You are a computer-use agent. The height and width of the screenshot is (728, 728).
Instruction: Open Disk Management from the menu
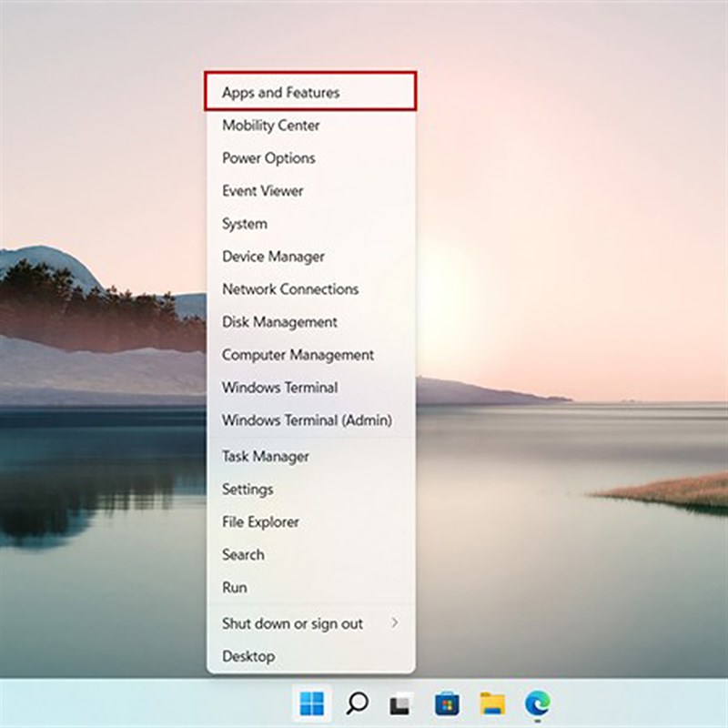click(x=279, y=322)
